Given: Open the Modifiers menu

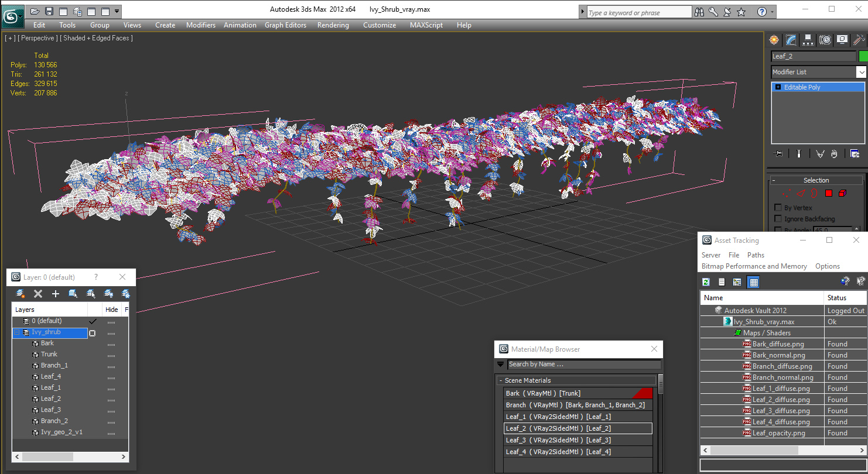Looking at the screenshot, I should click(x=201, y=25).
